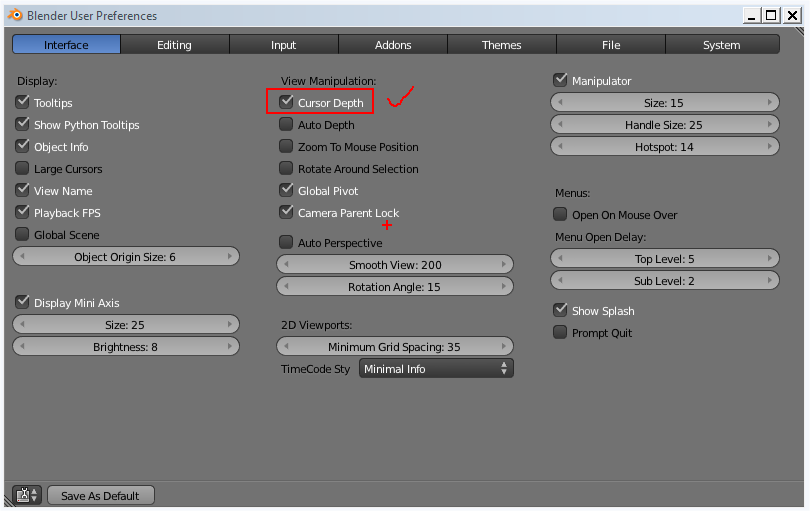Decrease Manipulator Size: 15 with left arrow
This screenshot has width=810, height=511.
point(560,103)
